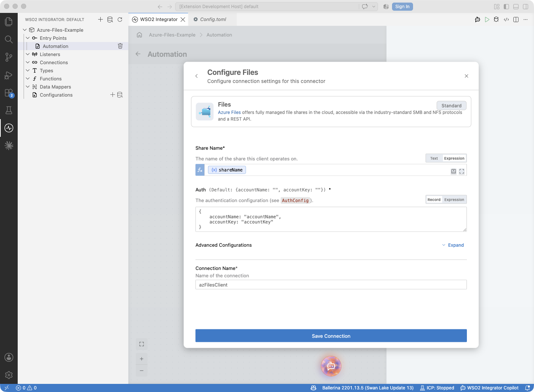Run the integration with play icon
534x392 pixels.
487,20
